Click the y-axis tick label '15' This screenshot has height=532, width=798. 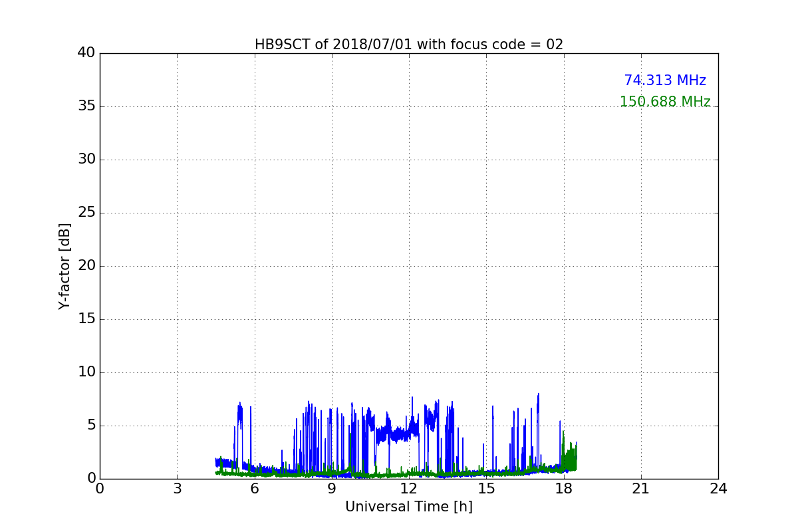[x=86, y=319]
